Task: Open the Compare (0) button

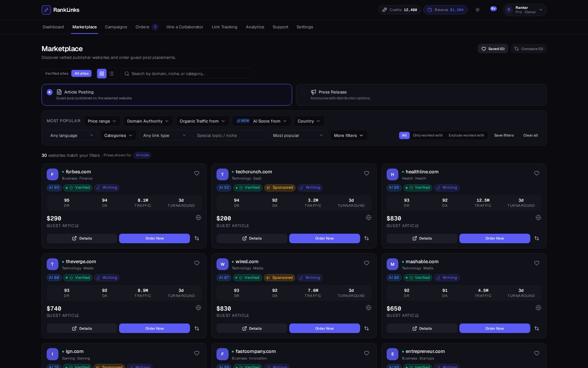Action: 528,49
